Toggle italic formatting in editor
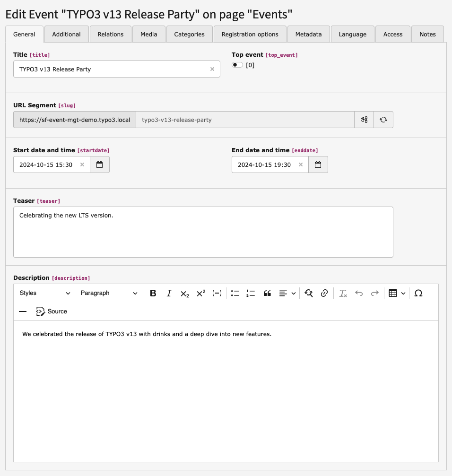This screenshot has height=476, width=452. click(x=169, y=293)
